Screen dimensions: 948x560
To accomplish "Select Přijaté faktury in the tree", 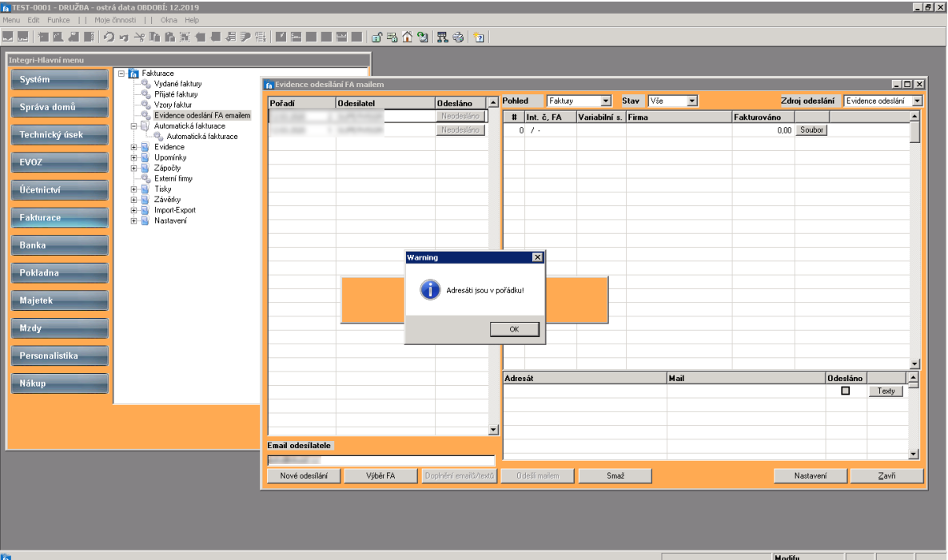I will click(176, 94).
